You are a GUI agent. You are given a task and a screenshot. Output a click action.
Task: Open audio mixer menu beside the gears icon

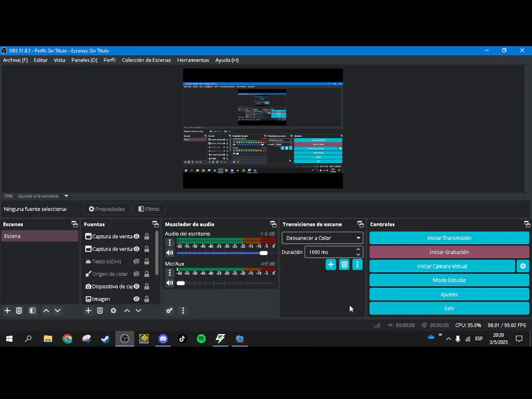coord(183,310)
